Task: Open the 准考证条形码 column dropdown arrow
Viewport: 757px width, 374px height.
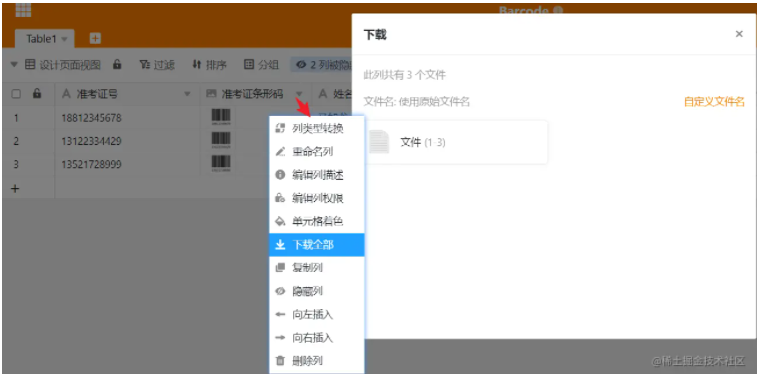Action: pos(299,94)
